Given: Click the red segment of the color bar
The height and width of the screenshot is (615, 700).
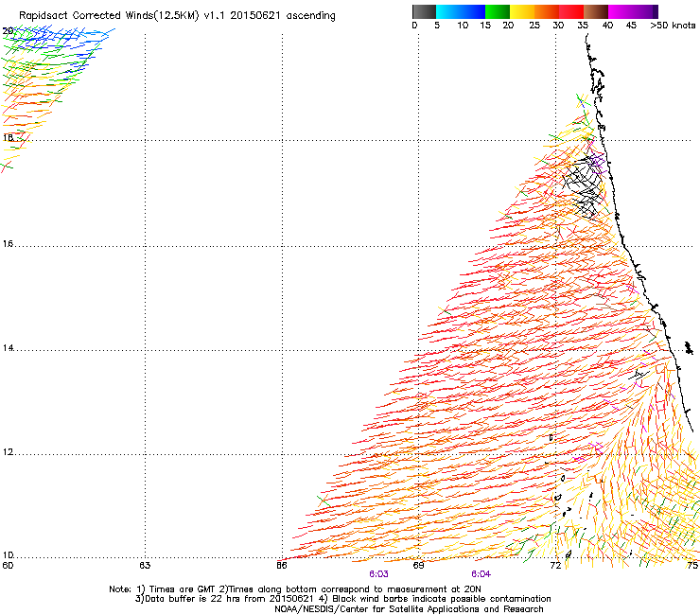Looking at the screenshot, I should coord(571,11).
